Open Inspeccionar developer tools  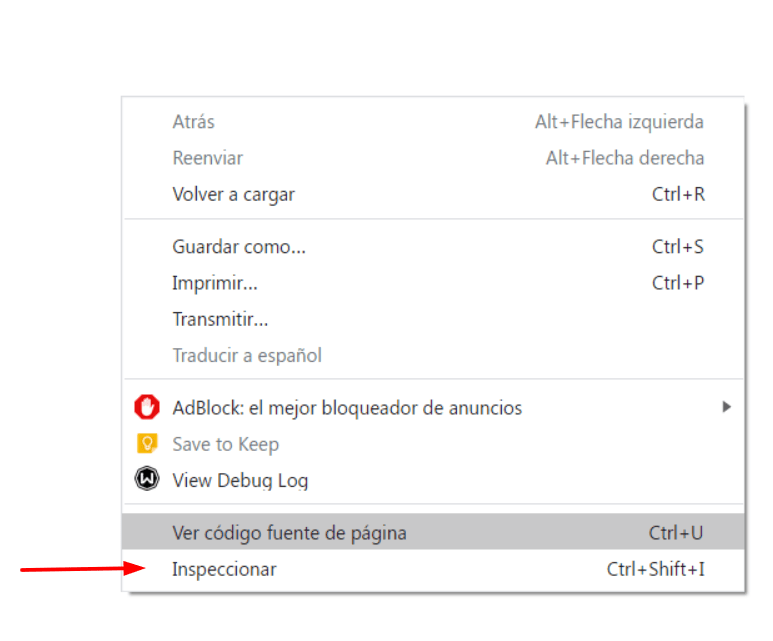433,569
